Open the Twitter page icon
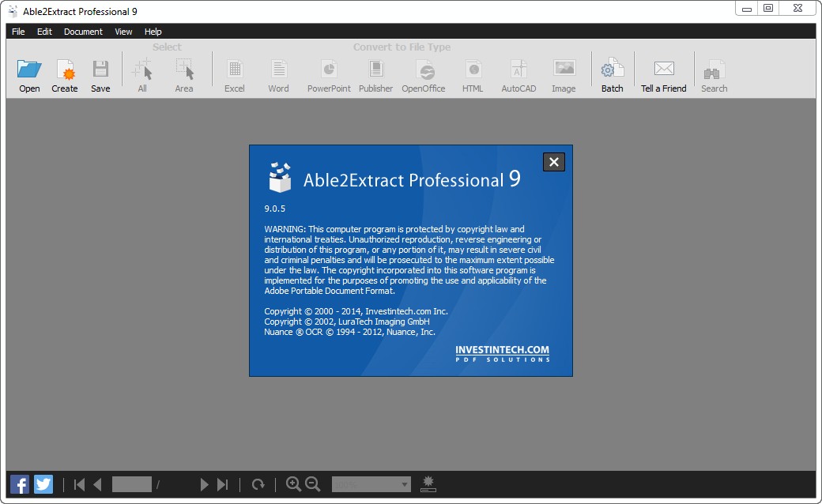 pos(43,484)
